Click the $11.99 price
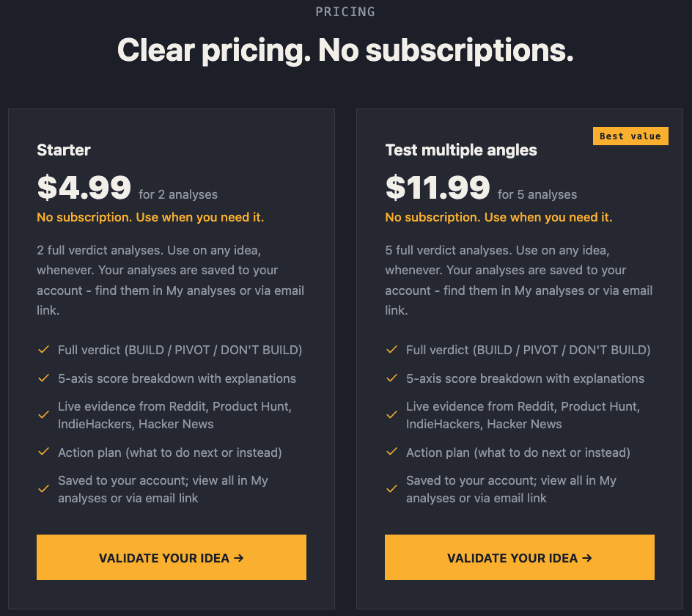The image size is (692, 616). (438, 188)
